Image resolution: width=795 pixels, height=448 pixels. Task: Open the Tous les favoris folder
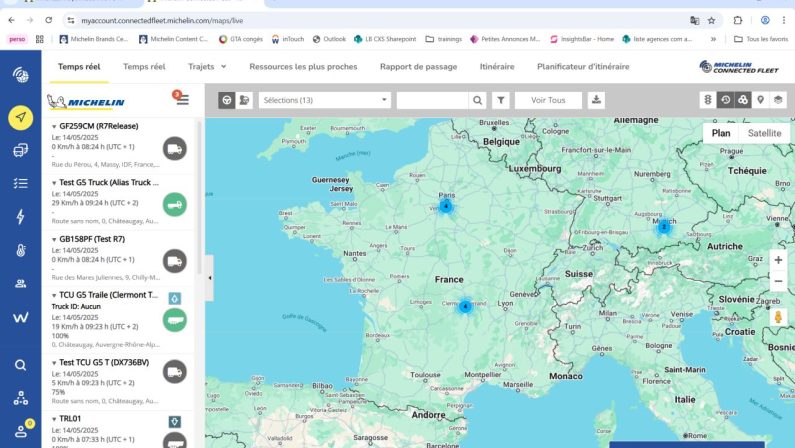(761, 39)
